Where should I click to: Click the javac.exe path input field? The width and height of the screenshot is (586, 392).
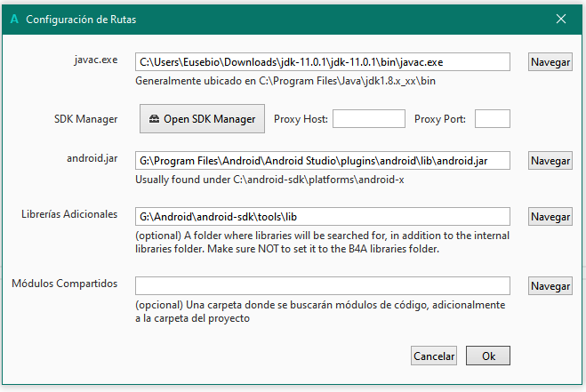[323, 62]
